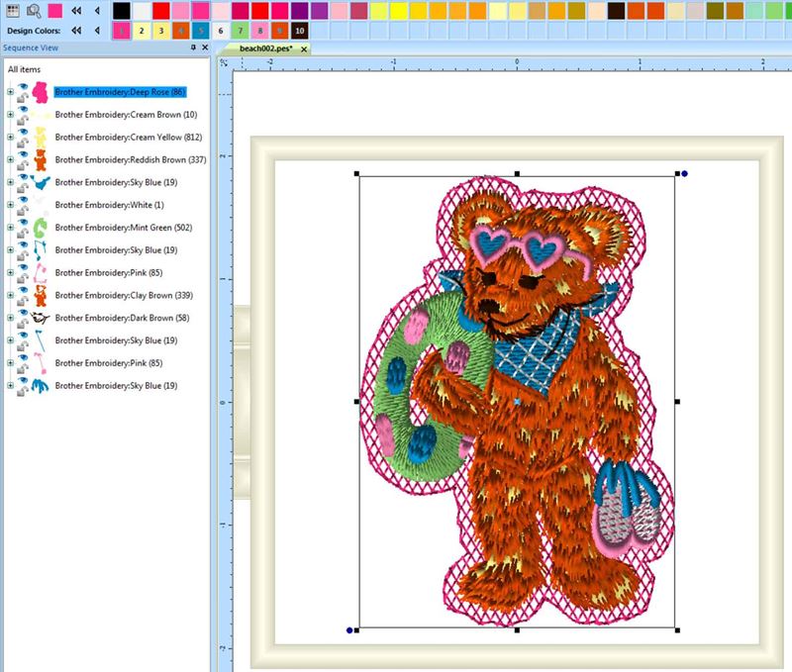Select Brother Embroidery:Cream Yellow (812) row
Viewport: 792px width, 672px height.
click(x=129, y=137)
